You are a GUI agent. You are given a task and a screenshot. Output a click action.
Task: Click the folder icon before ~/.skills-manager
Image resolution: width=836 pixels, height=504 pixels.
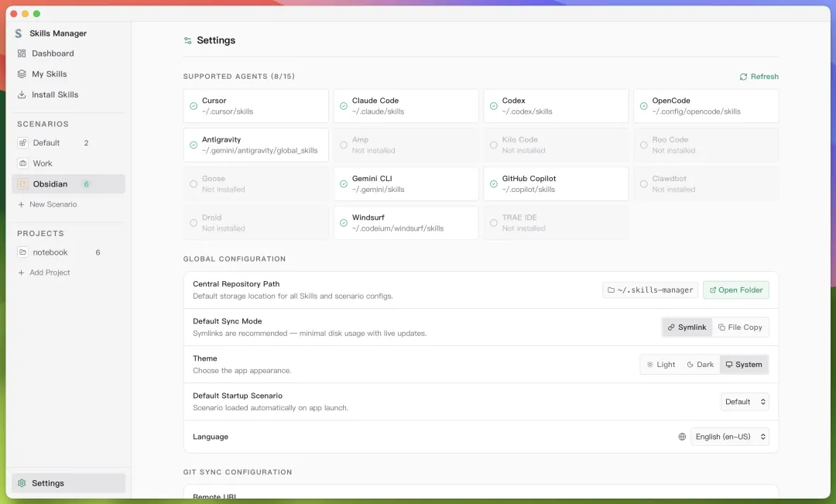(611, 290)
